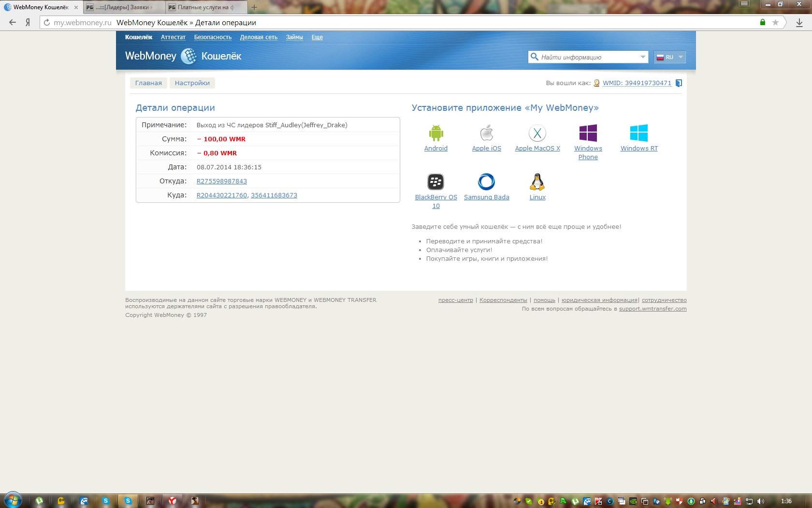
Task: Select the commission text '– 0,80 WMR'
Action: coord(217,153)
